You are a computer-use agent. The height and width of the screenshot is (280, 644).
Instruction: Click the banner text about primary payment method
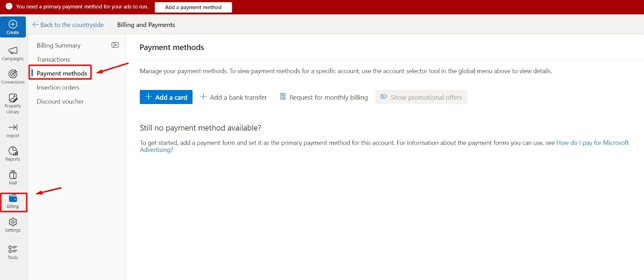click(82, 7)
